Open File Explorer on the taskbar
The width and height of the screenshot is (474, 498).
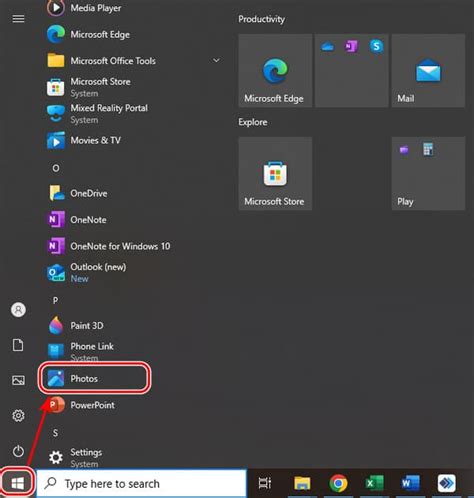(x=302, y=483)
